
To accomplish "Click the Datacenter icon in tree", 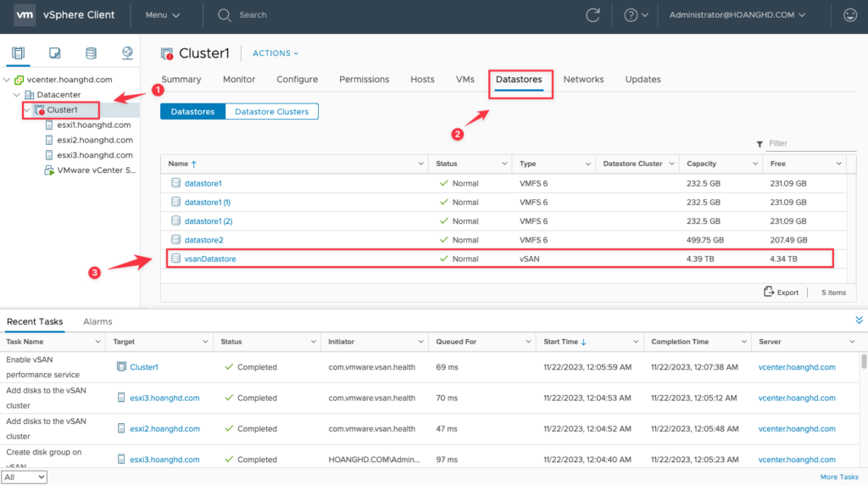I will pyautogui.click(x=30, y=95).
